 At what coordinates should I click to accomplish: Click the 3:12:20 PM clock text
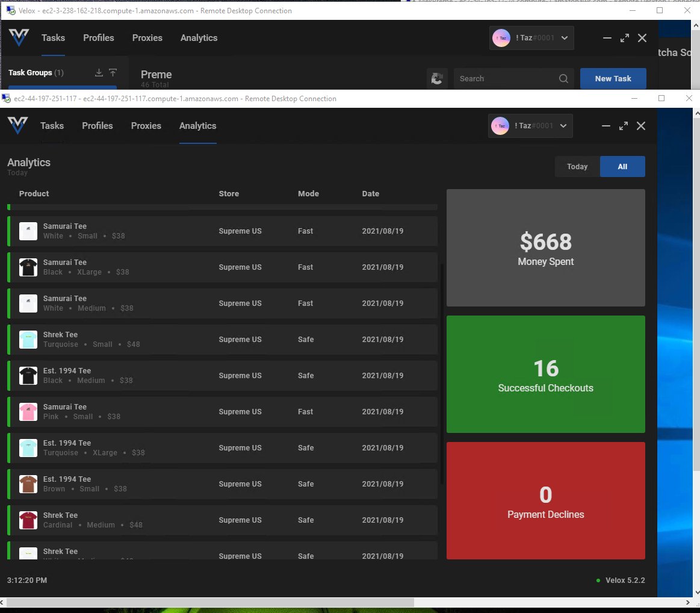tap(27, 580)
